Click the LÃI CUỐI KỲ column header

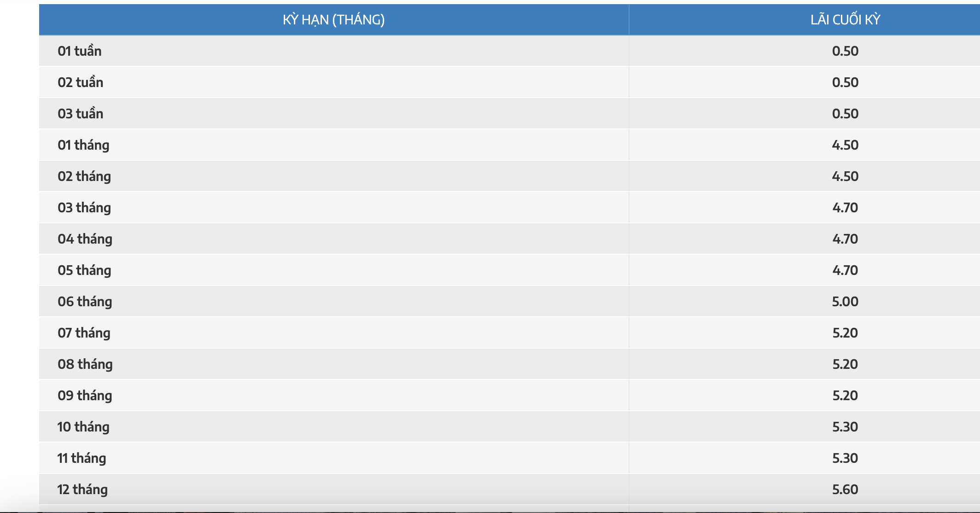click(x=845, y=20)
